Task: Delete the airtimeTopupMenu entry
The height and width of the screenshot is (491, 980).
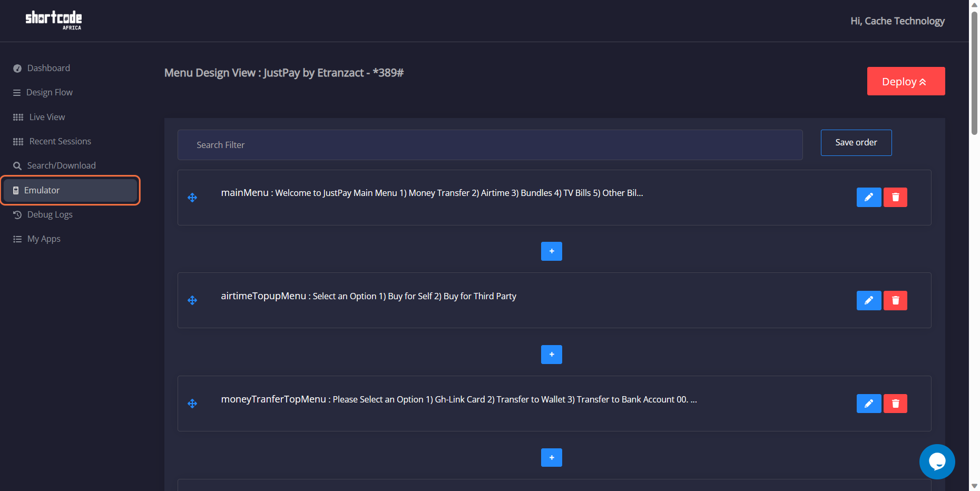Action: point(895,300)
